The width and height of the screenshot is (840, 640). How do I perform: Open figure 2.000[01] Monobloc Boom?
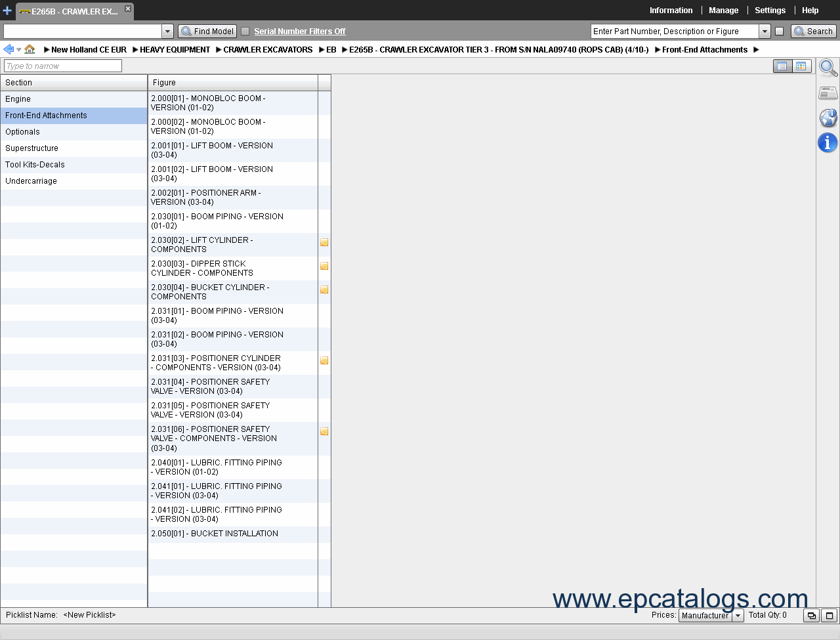[x=233, y=103]
